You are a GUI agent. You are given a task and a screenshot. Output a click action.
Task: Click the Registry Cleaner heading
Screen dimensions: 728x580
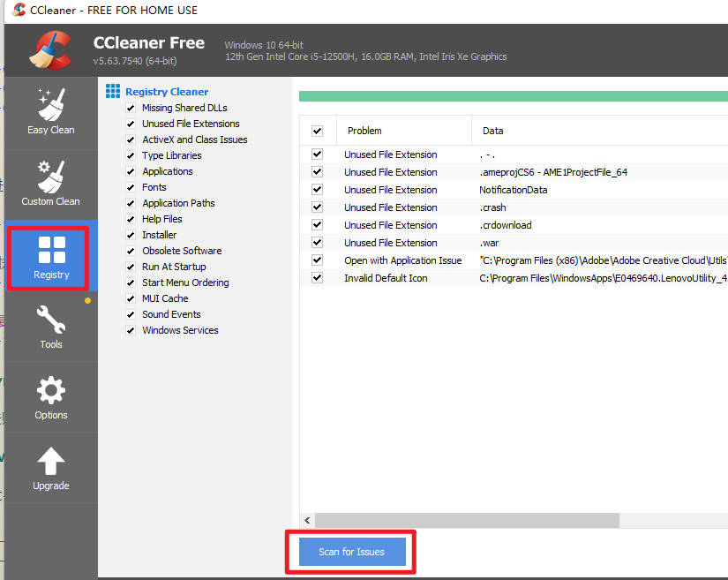(167, 92)
